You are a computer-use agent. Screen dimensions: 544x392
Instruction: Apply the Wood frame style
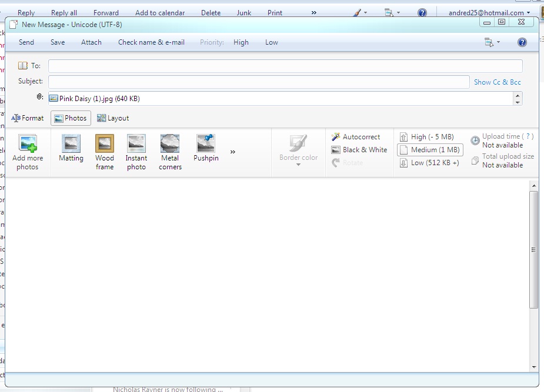click(105, 152)
